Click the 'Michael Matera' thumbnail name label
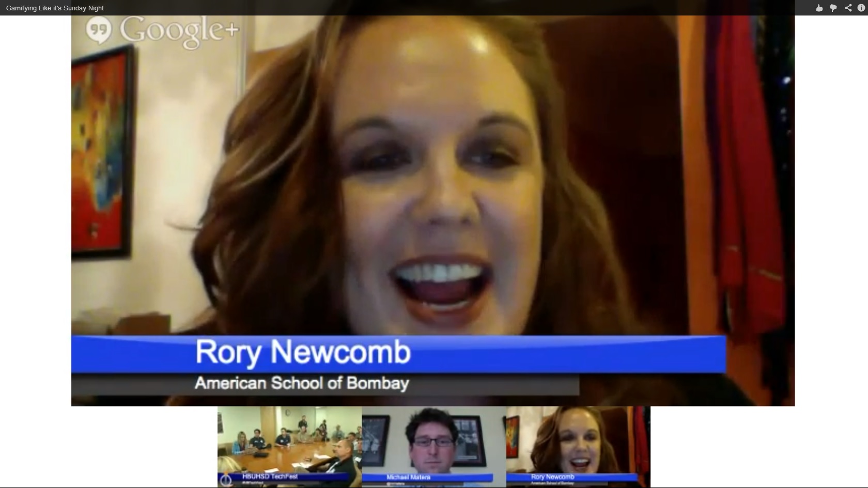Image resolution: width=868 pixels, height=488 pixels. [408, 477]
